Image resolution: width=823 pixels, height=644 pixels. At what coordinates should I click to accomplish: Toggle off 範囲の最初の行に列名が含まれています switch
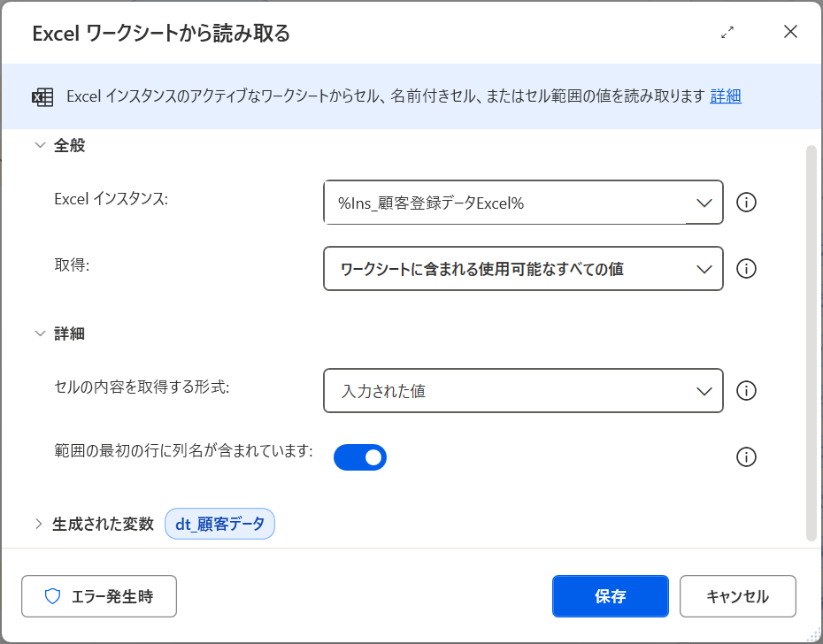point(360,457)
